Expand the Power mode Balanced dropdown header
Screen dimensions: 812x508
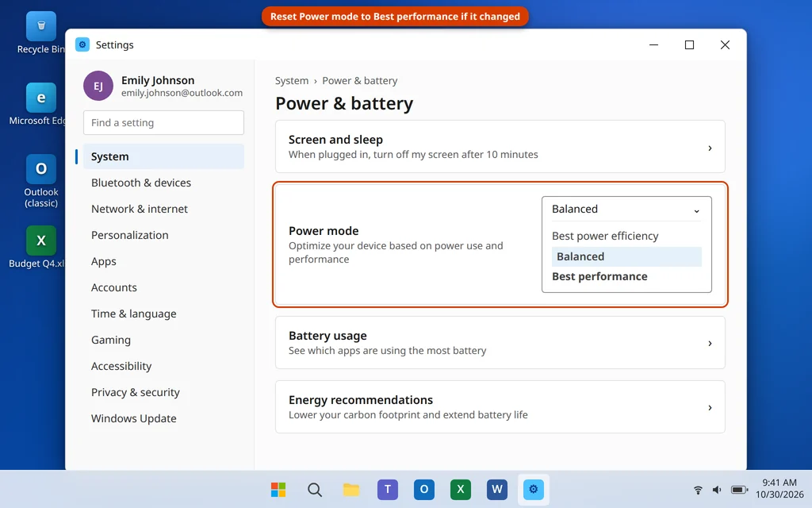(626, 209)
